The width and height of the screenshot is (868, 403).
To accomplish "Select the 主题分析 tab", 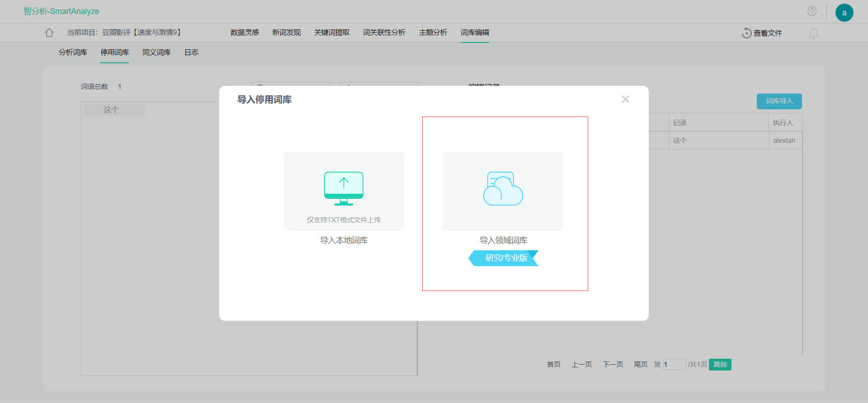I will [x=433, y=33].
